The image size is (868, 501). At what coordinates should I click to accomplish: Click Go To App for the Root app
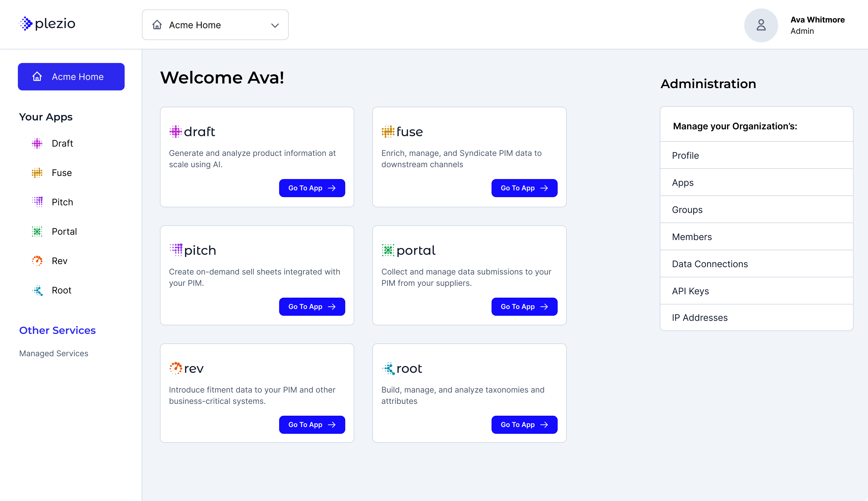[524, 425]
